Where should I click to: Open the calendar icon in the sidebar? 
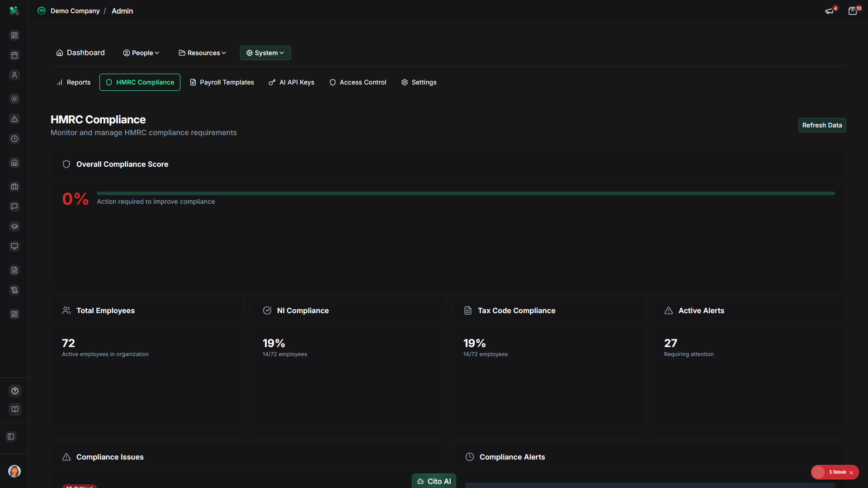point(14,55)
